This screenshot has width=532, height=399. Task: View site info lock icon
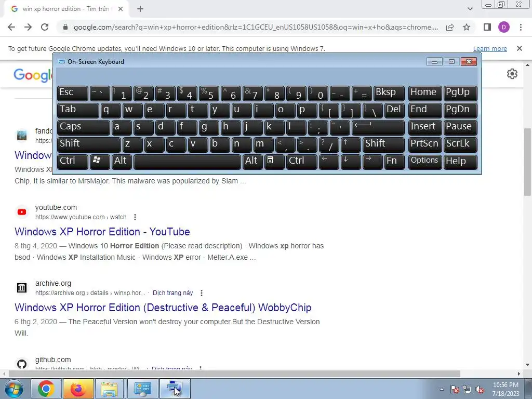click(x=65, y=27)
